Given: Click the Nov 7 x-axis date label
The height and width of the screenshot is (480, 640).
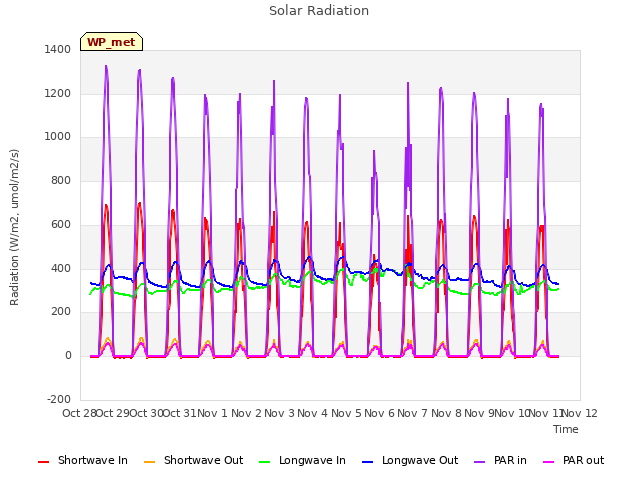Looking at the screenshot, I should [413, 413].
